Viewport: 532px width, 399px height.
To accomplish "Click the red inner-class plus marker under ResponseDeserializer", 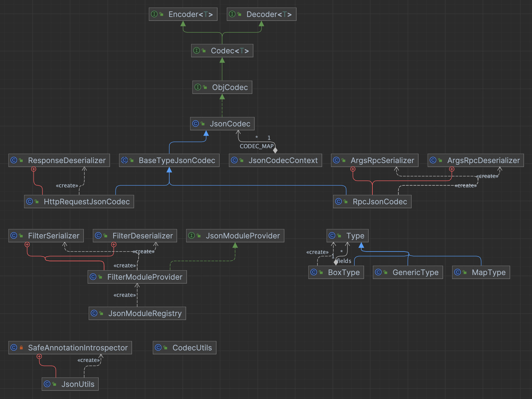I will pos(34,169).
